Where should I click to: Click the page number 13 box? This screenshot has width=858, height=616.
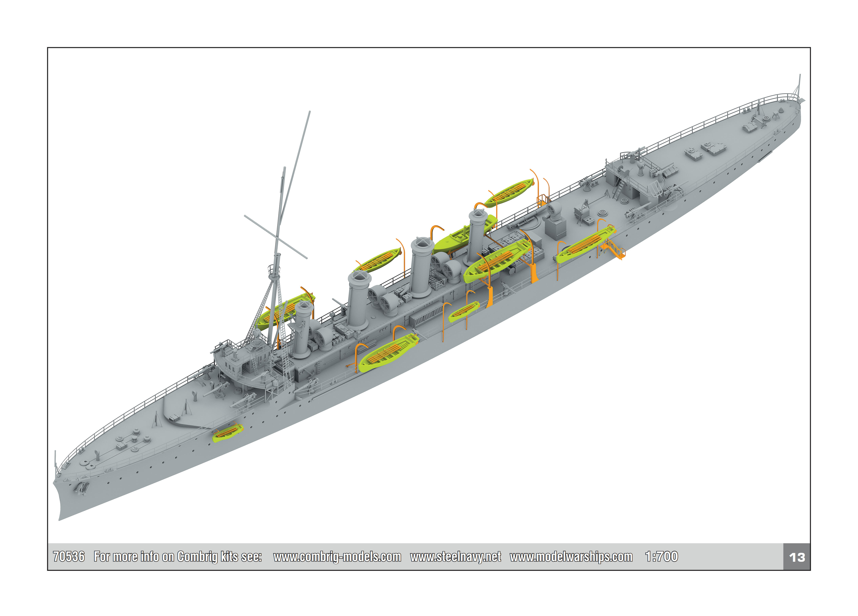[x=796, y=557]
